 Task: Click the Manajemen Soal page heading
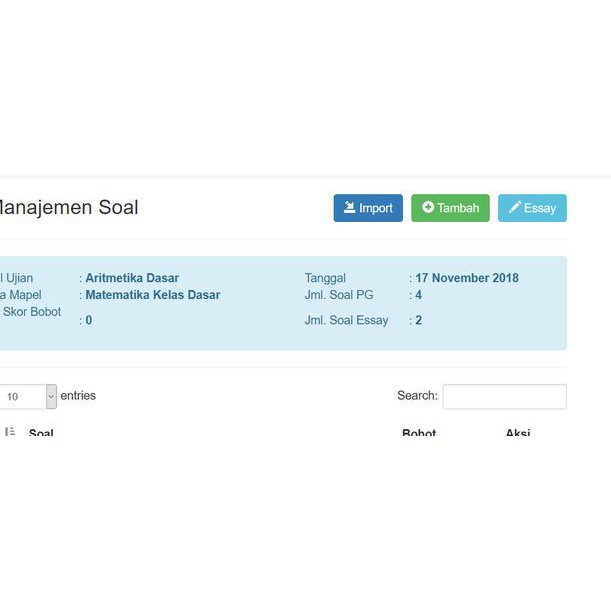click(x=68, y=208)
